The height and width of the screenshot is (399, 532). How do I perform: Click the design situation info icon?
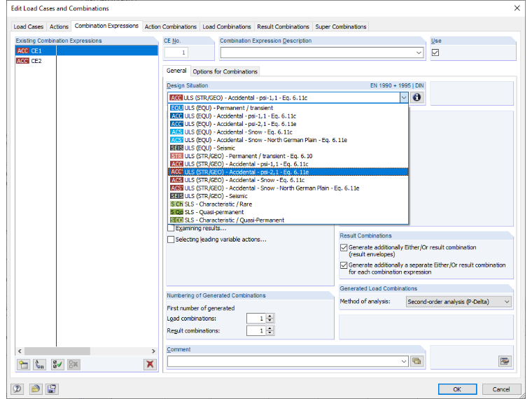pos(416,98)
